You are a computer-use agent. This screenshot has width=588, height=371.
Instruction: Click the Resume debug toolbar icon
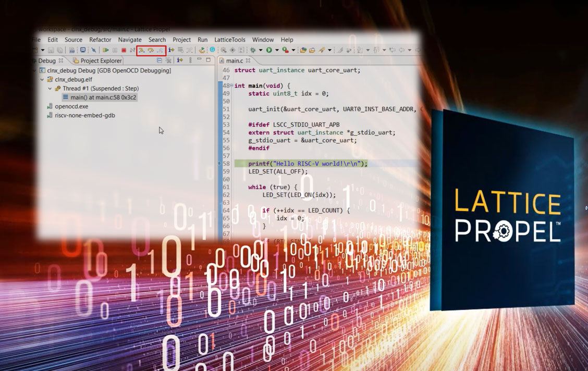click(106, 50)
